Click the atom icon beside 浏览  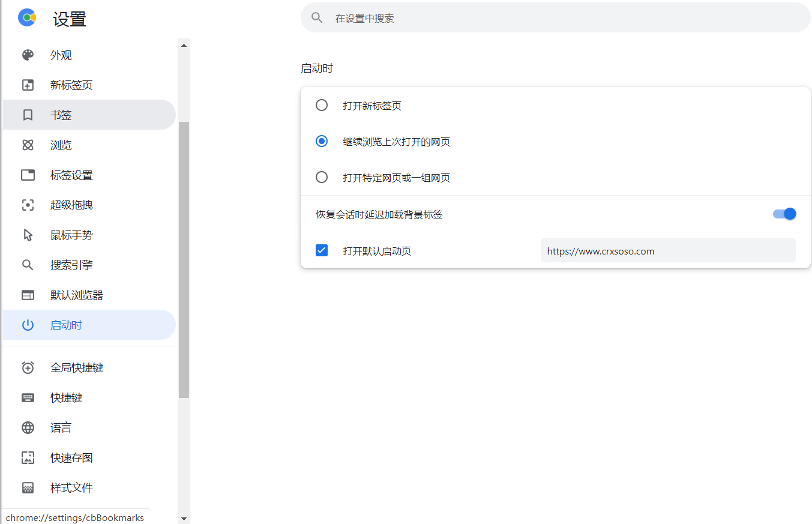click(28, 145)
